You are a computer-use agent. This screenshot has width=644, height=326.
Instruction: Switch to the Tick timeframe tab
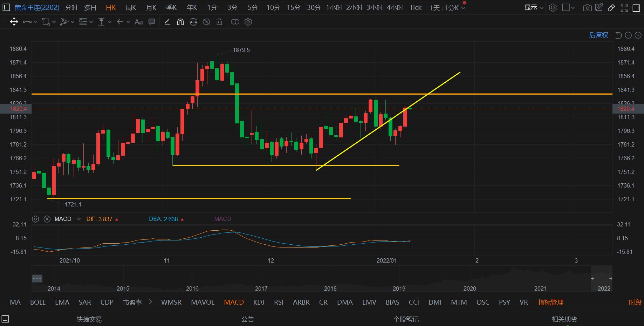click(x=416, y=7)
